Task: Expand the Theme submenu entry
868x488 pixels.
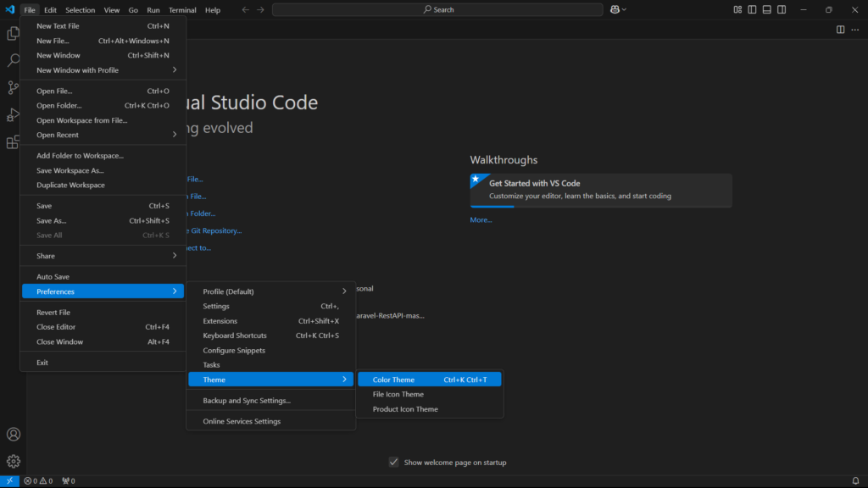Action: (270, 380)
